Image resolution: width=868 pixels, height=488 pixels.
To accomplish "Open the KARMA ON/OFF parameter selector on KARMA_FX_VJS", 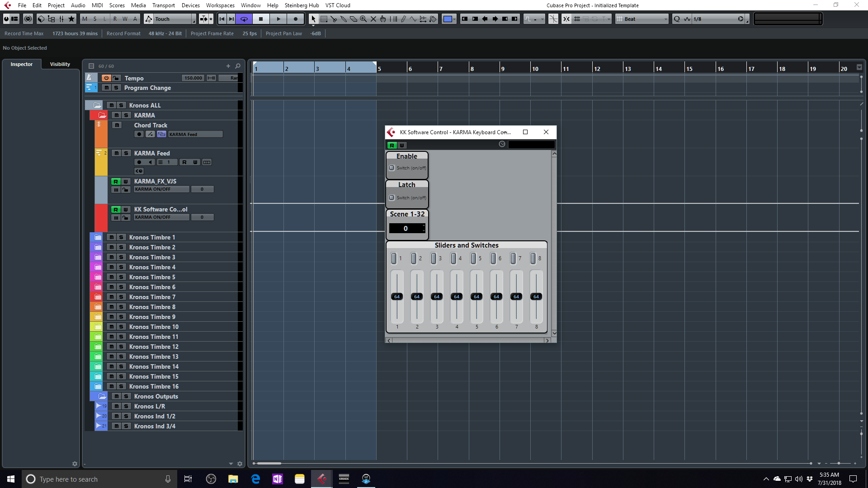I will pos(161,189).
